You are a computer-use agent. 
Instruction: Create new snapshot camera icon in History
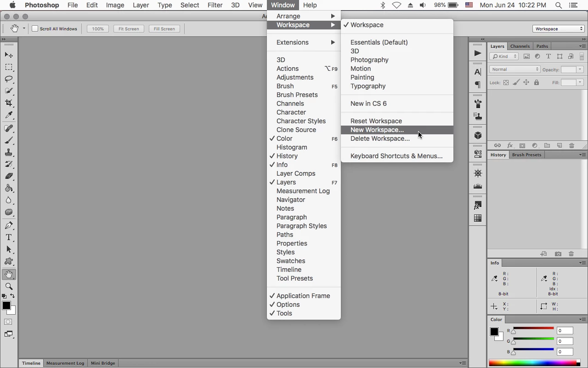(x=558, y=254)
